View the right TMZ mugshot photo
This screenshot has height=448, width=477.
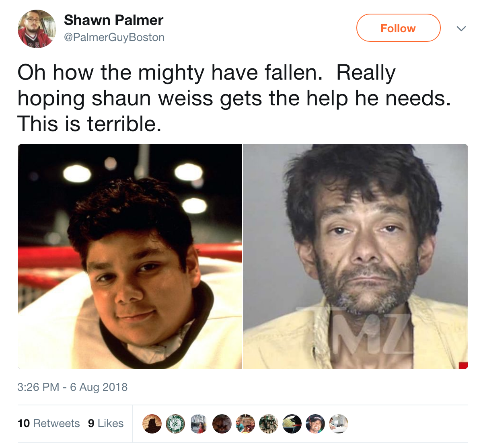click(x=355, y=257)
